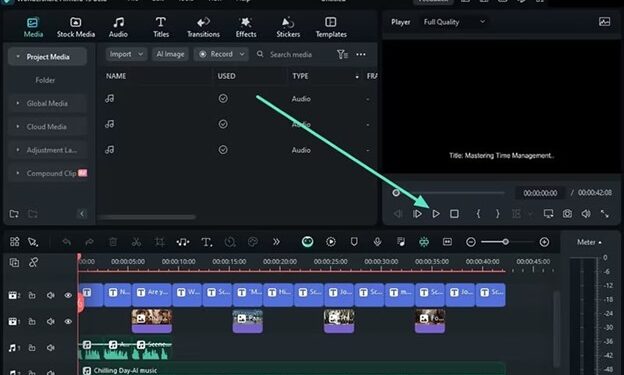The image size is (624, 375).
Task: Click the green AI assistant icon
Action: click(x=307, y=242)
